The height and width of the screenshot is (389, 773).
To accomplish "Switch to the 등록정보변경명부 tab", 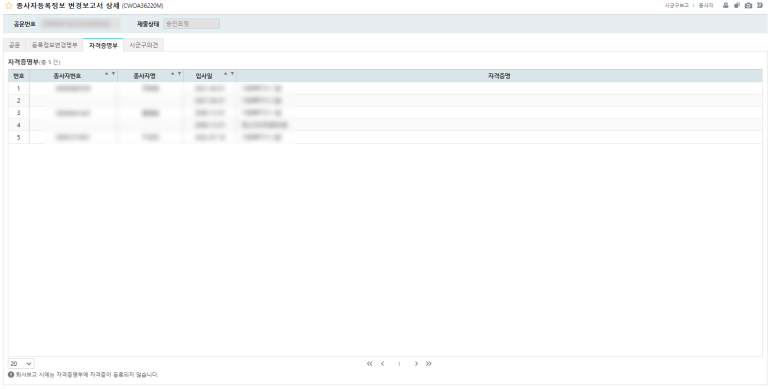I will pyautogui.click(x=55, y=45).
